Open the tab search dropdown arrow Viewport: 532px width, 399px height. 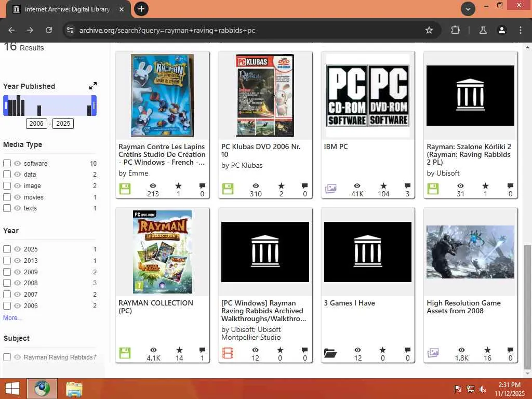coord(468,9)
